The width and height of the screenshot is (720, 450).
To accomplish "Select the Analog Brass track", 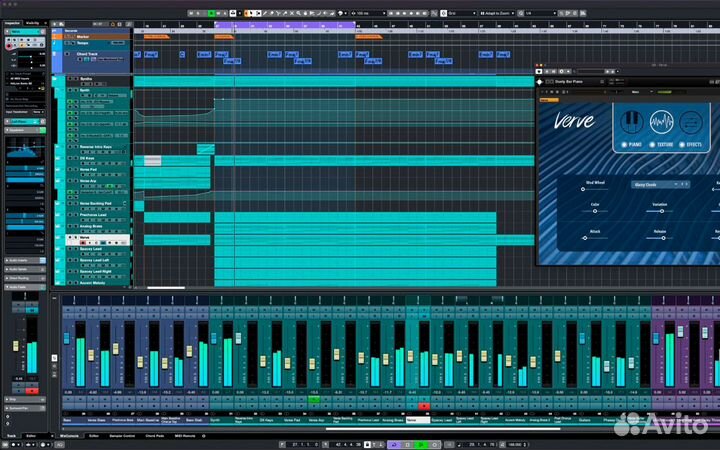I will pyautogui.click(x=97, y=229).
